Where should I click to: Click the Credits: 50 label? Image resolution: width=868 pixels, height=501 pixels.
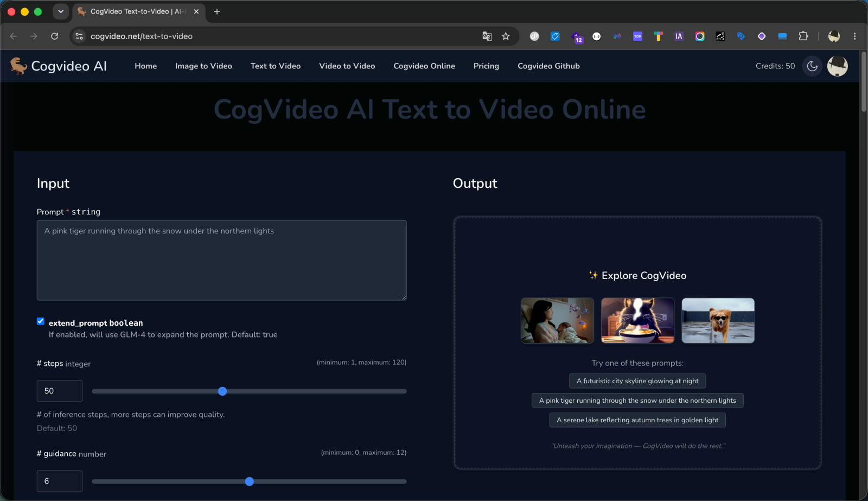[x=775, y=66]
